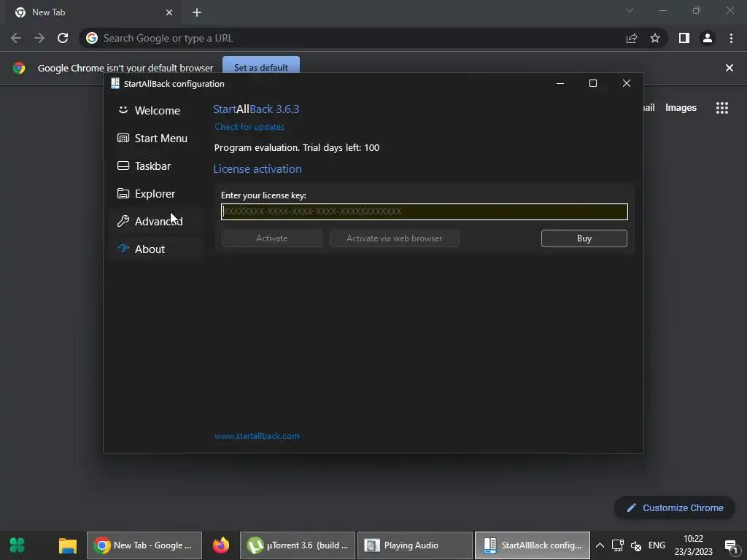Show hidden system tray icons
747x560 pixels.
point(600,545)
